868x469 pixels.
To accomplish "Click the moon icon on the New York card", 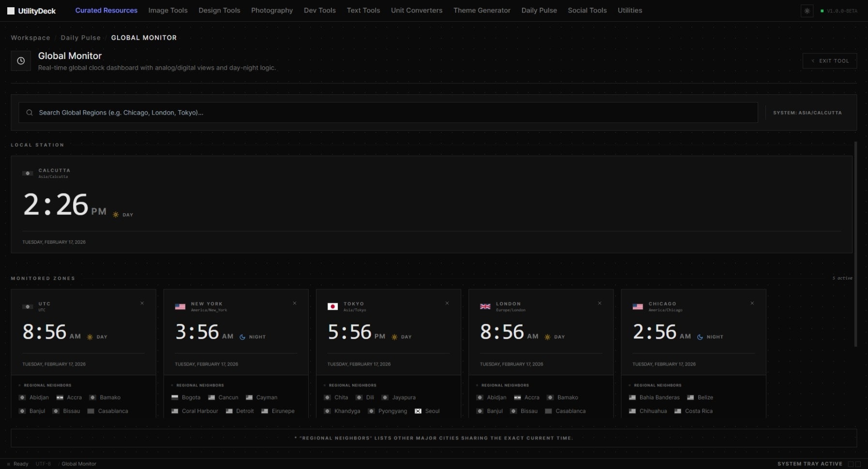I will coord(242,337).
